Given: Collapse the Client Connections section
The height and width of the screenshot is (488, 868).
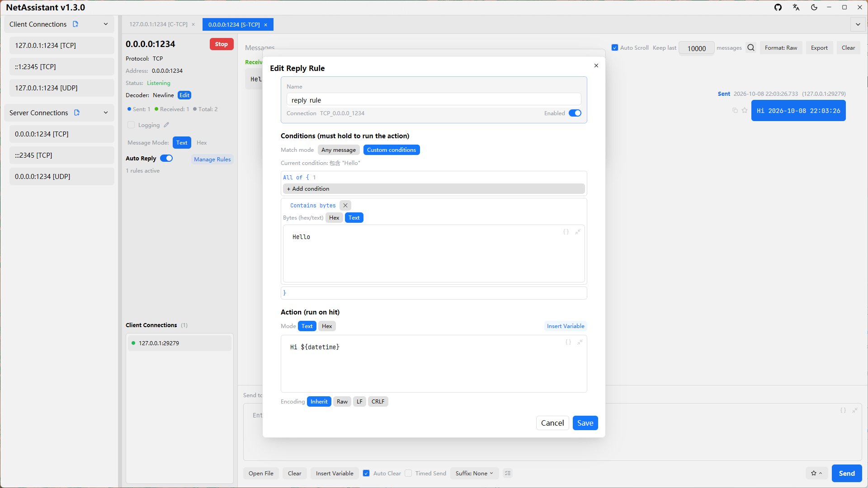Looking at the screenshot, I should tap(106, 24).
